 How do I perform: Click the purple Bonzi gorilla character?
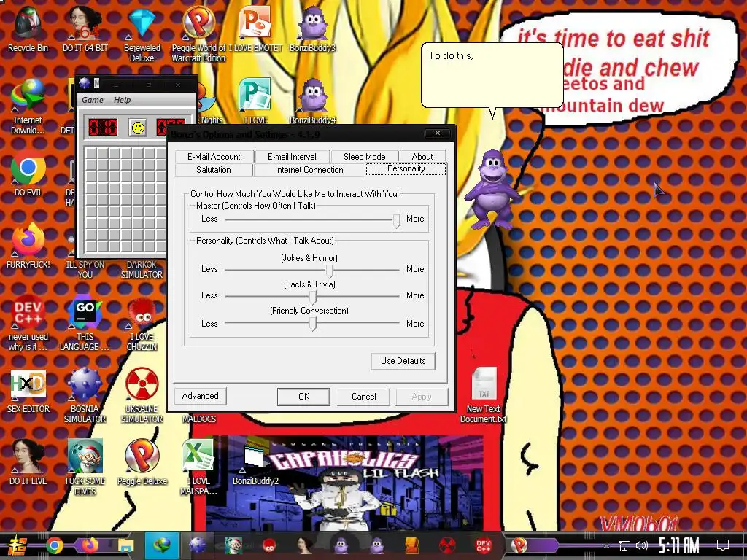(x=492, y=190)
